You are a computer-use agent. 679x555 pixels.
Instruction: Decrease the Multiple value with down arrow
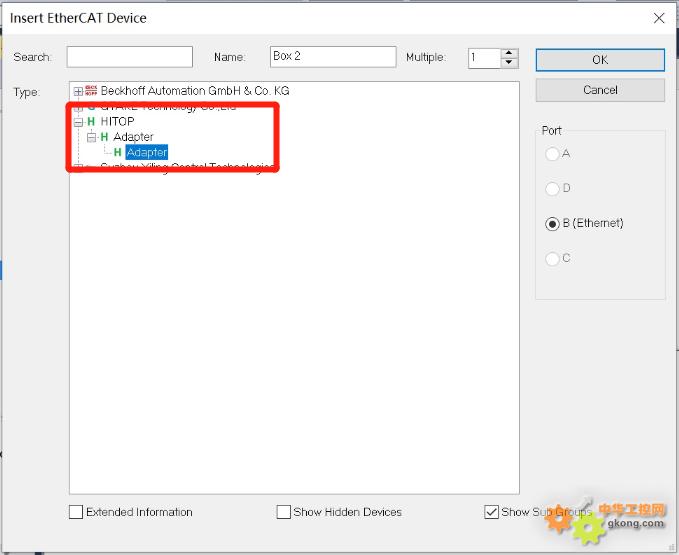509,63
